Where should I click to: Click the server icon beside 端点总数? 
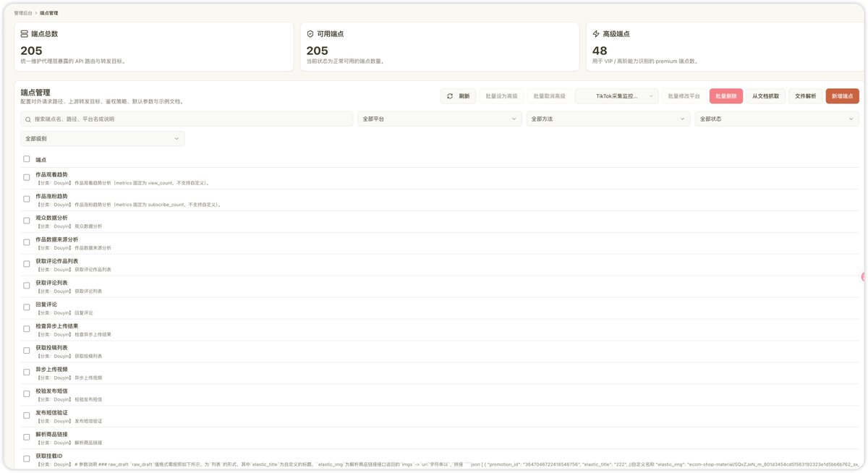[25, 33]
